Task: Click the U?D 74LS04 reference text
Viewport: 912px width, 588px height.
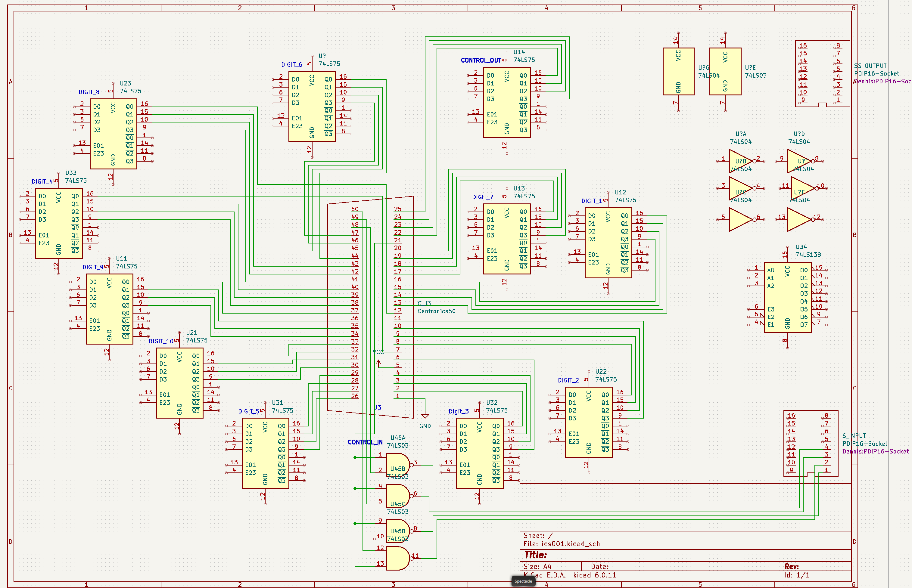Action: (799, 134)
